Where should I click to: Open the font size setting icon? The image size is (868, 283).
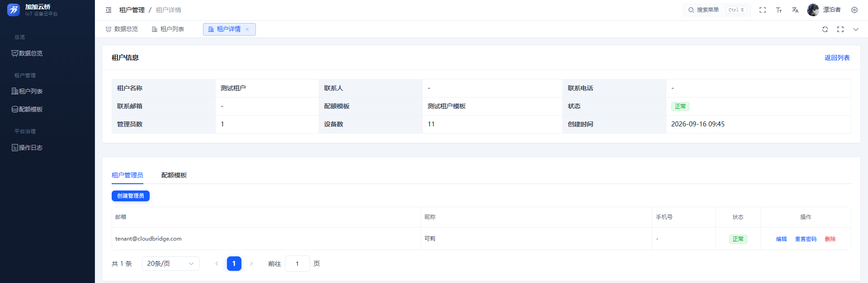click(779, 10)
